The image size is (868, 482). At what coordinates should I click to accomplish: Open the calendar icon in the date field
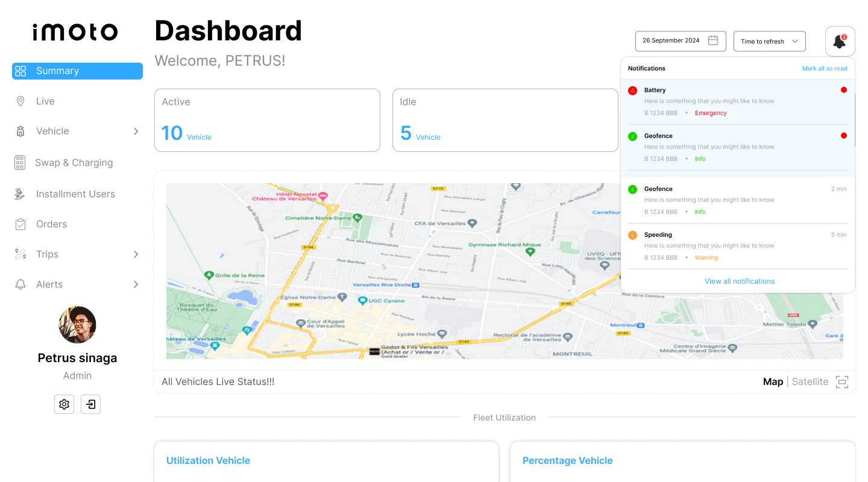713,41
